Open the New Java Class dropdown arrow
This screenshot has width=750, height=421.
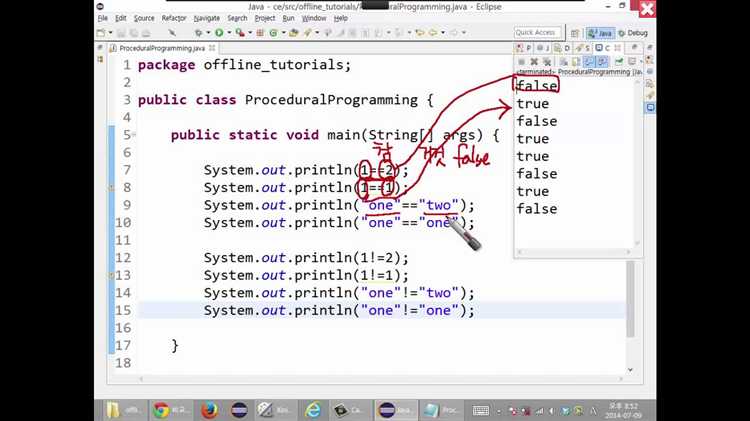284,33
